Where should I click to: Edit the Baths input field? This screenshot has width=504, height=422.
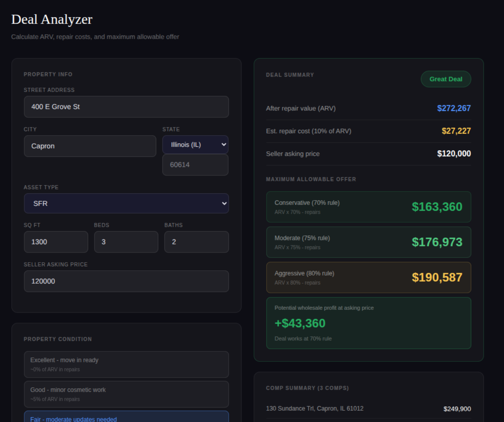pos(196,242)
